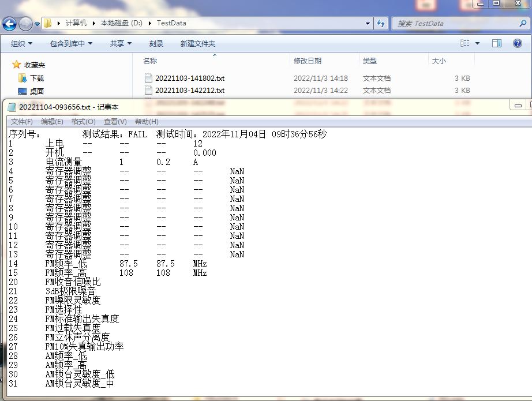Click the Explorer back arrow button
The height and width of the screenshot is (401, 532).
point(9,24)
